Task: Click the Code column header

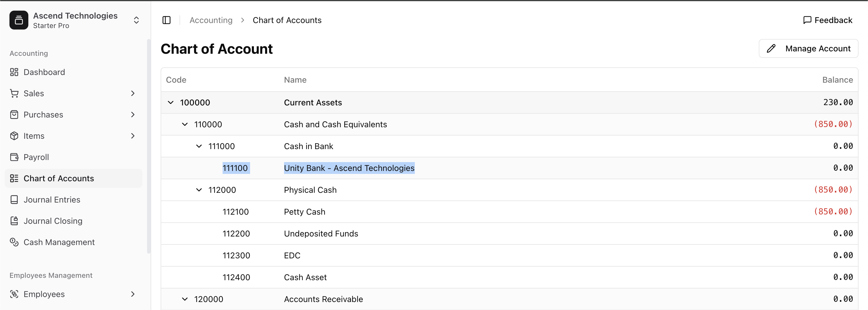Action: coord(176,80)
